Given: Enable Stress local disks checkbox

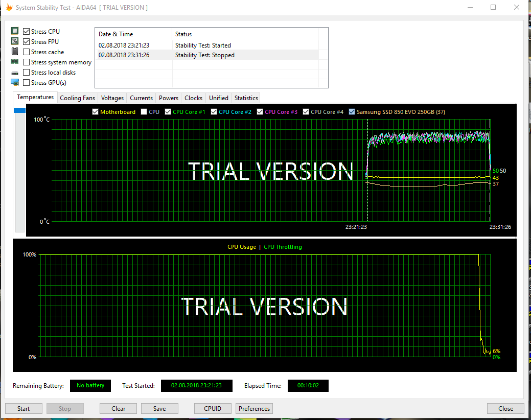Looking at the screenshot, I should click(26, 73).
